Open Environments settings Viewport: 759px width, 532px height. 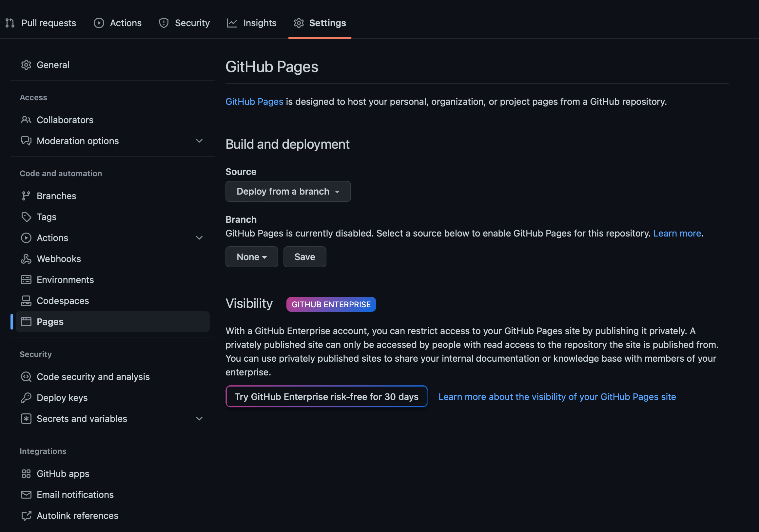tap(112, 279)
